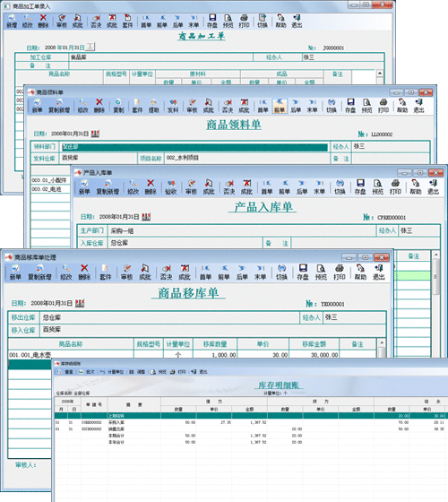Click 打印 in 库存明细账 toolbar
This screenshot has height=502, width=448.
(x=178, y=372)
